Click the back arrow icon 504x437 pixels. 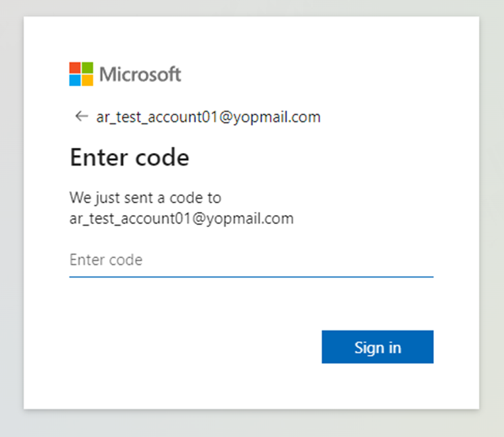pos(81,117)
